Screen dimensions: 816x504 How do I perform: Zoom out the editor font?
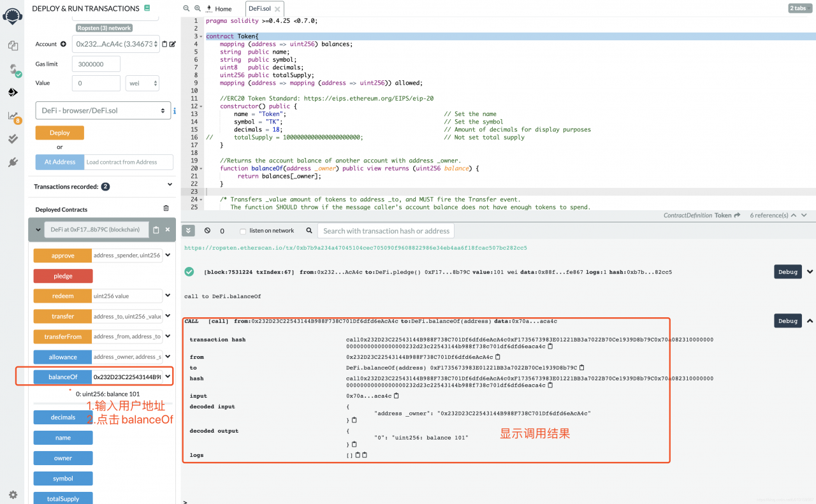pos(186,8)
